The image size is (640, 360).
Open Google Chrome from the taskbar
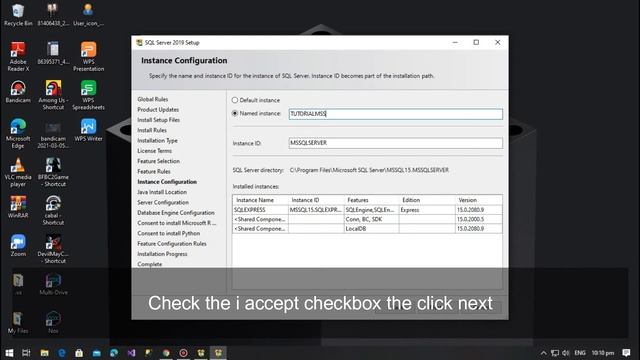click(x=166, y=353)
